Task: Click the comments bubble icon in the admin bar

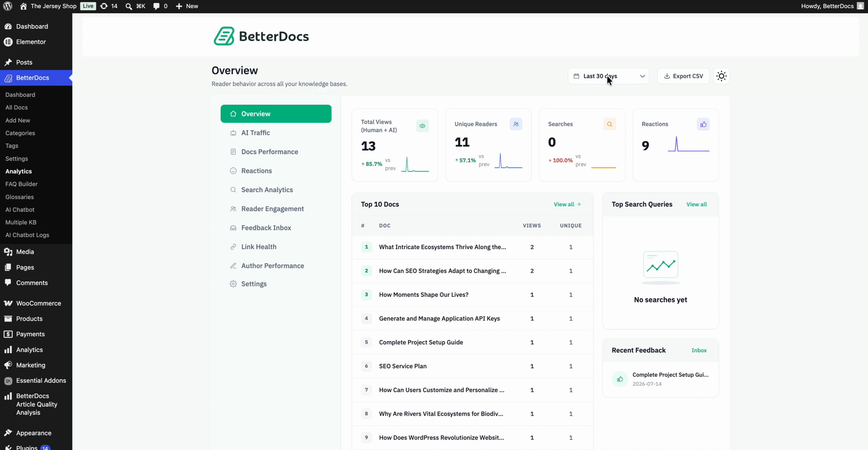Action: point(156,6)
